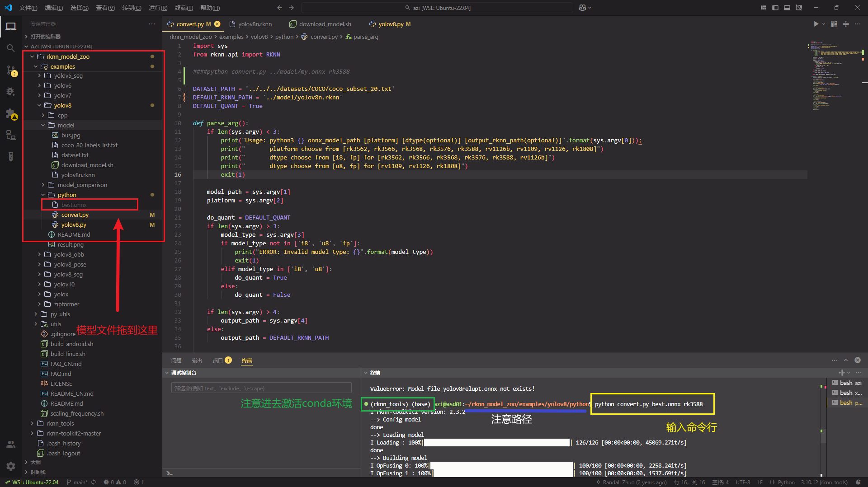Click the debug console filter input
Image resolution: width=868 pixels, height=487 pixels.
tap(261, 388)
